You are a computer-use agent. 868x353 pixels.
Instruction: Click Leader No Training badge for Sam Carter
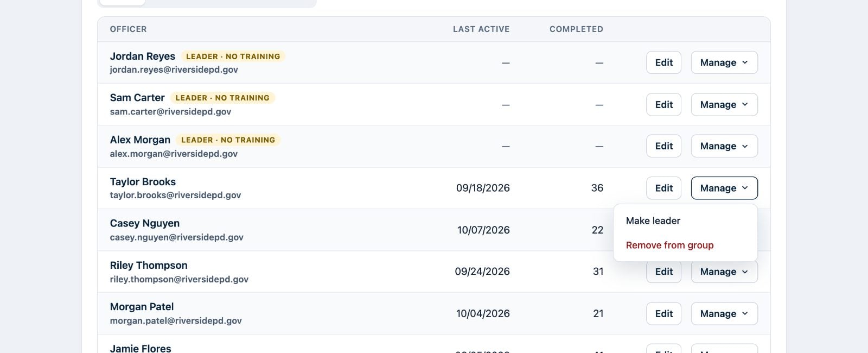coord(222,98)
